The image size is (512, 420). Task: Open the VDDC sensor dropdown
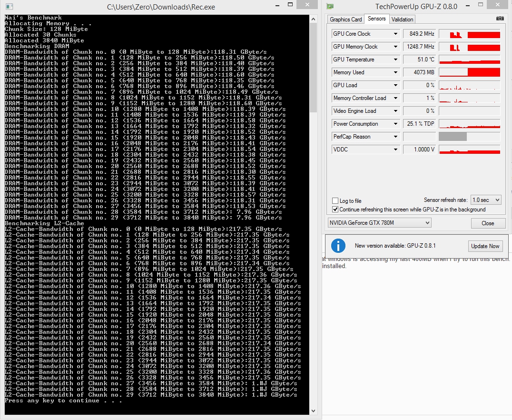395,150
